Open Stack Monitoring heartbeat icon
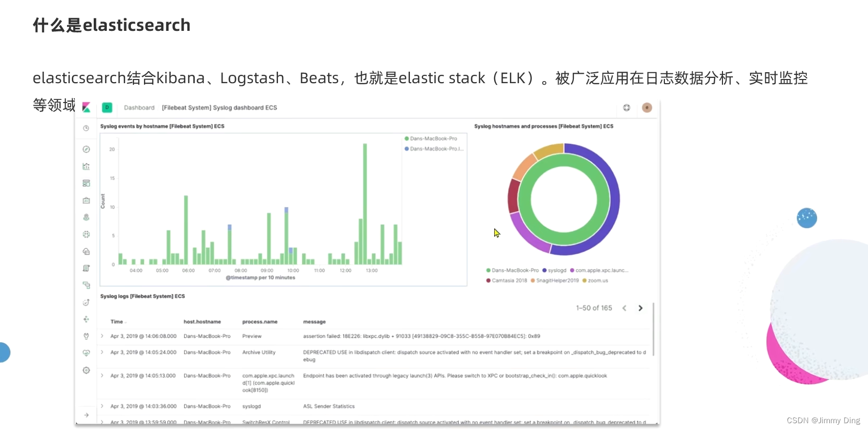Screen dimensions: 868x430 (x=86, y=353)
